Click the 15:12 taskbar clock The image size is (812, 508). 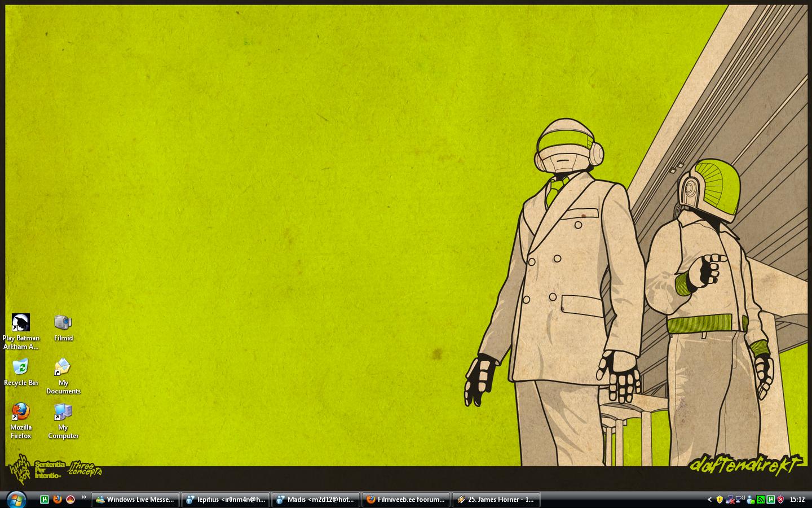(797, 500)
